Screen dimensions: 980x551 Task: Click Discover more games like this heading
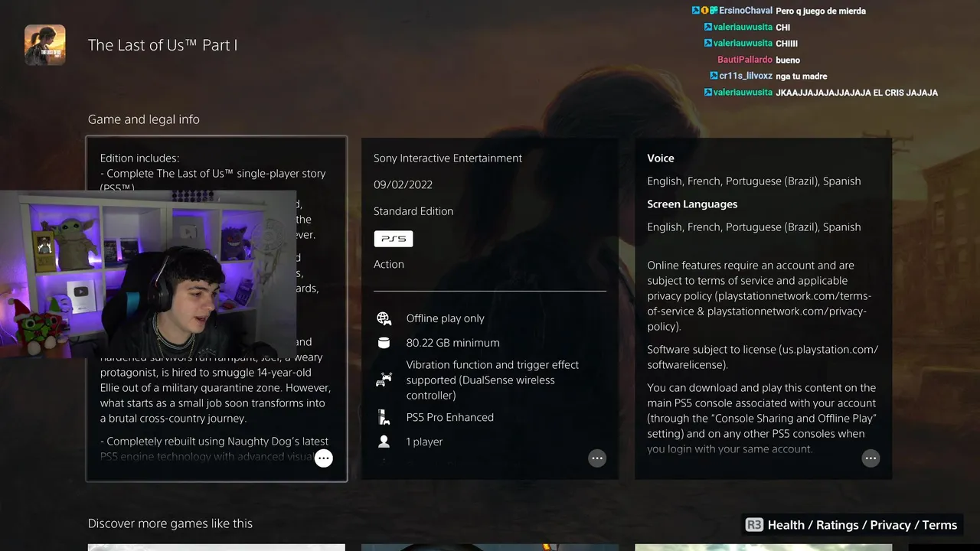[x=170, y=523]
